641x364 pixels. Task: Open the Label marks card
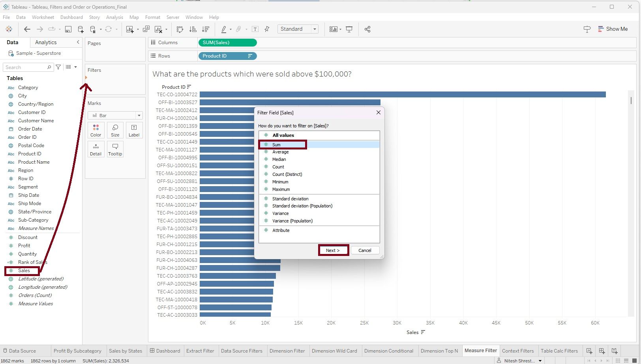(134, 130)
